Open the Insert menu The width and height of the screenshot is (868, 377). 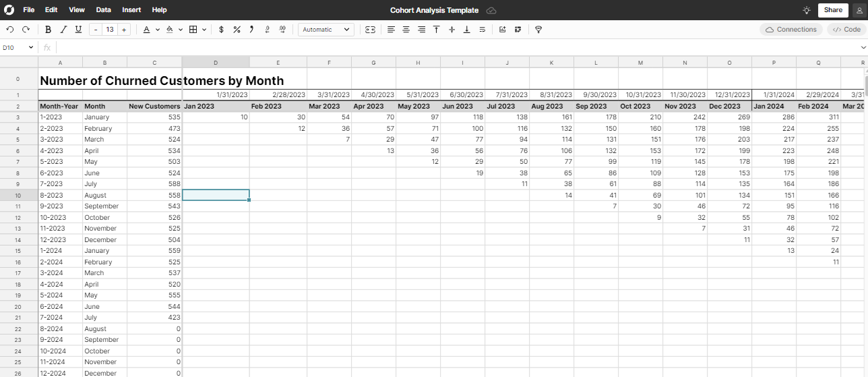(131, 10)
